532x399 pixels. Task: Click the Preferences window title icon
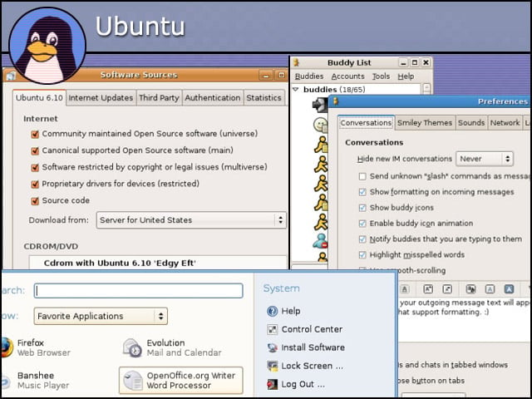tap(336, 101)
